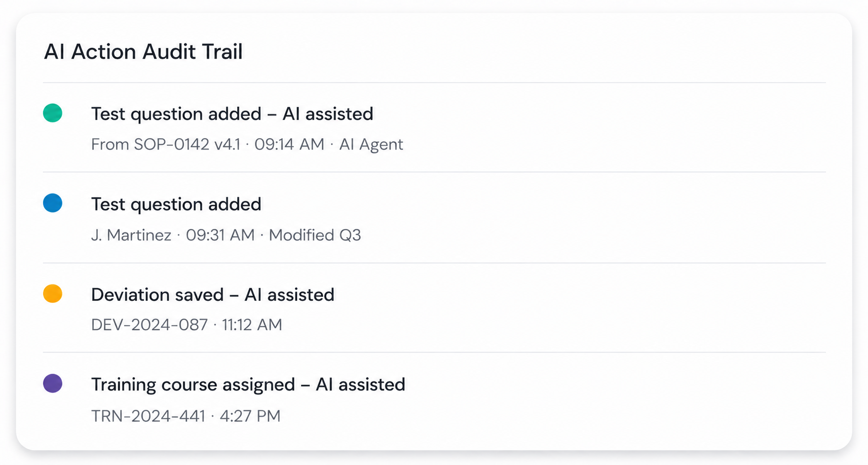Open the Test question added – AI assisted entry
This screenshot has height=465, width=868.
click(232, 113)
